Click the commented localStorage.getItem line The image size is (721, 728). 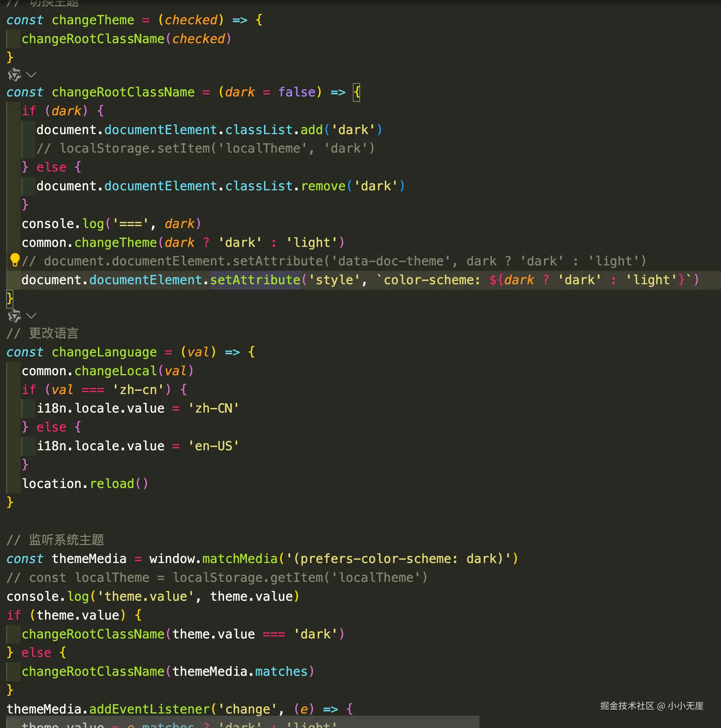(217, 578)
